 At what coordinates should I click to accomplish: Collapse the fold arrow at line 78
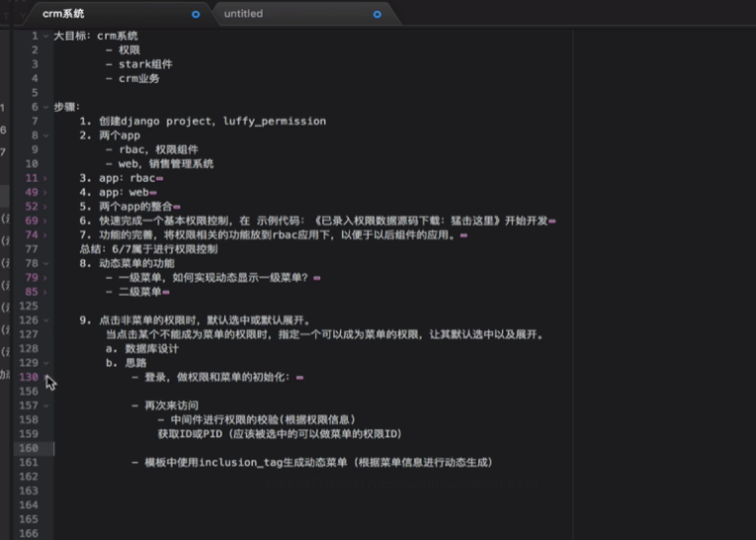click(45, 263)
